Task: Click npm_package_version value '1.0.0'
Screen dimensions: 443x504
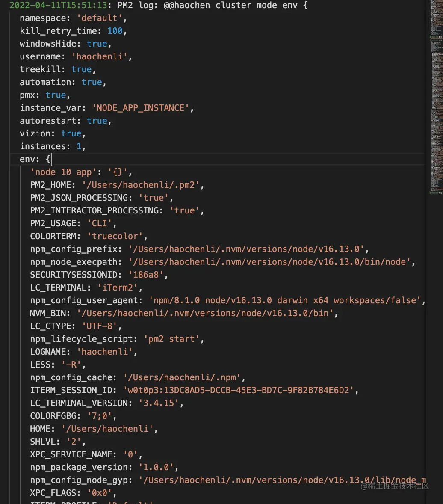Action: tap(156, 467)
